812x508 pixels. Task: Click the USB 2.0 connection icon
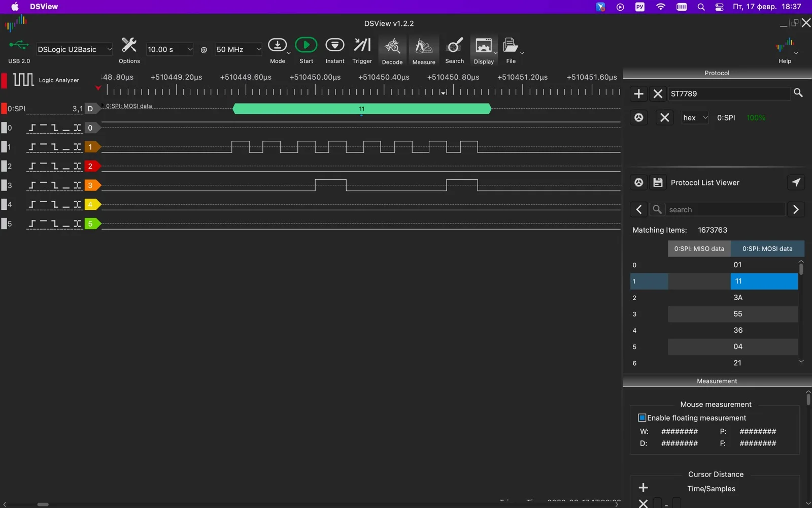(19, 45)
